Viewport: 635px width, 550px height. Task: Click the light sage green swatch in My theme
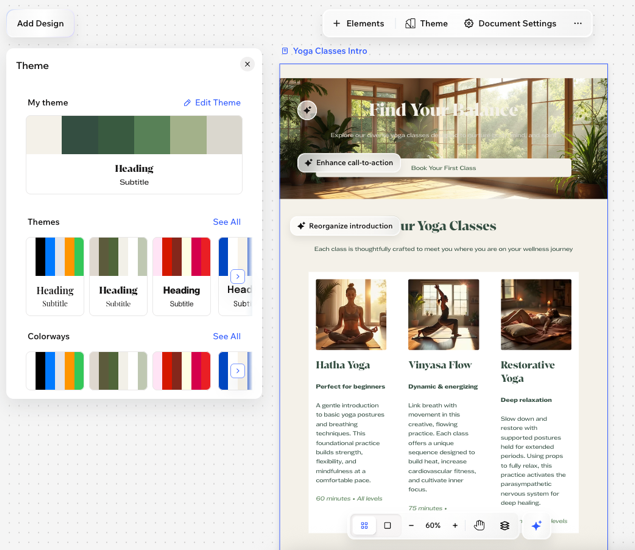[188, 135]
